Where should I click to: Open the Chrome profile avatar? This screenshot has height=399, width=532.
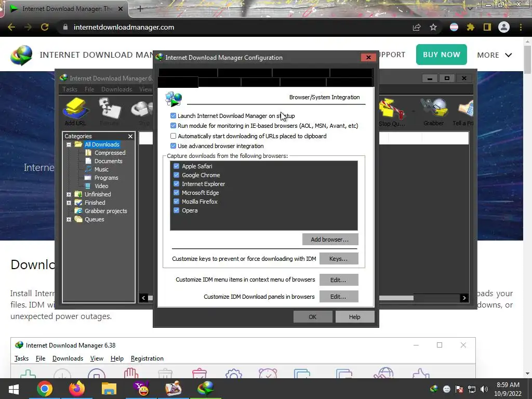504,27
